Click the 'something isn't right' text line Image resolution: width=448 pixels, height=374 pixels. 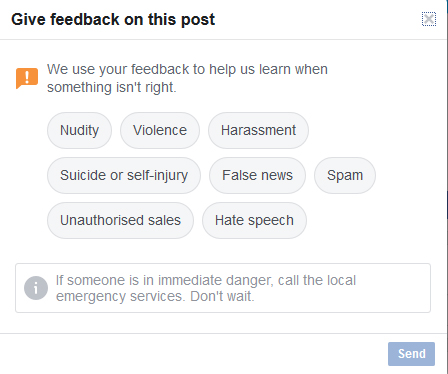(x=112, y=87)
